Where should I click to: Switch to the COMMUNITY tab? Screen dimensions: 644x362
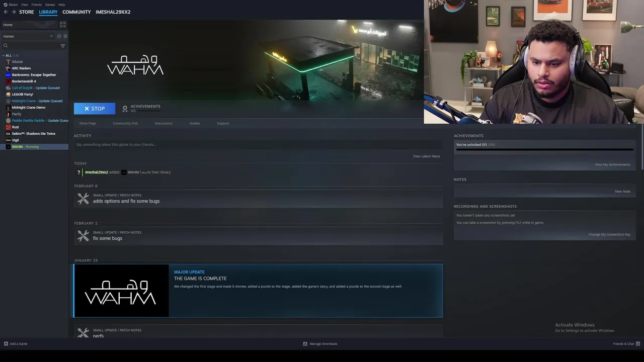click(x=76, y=12)
